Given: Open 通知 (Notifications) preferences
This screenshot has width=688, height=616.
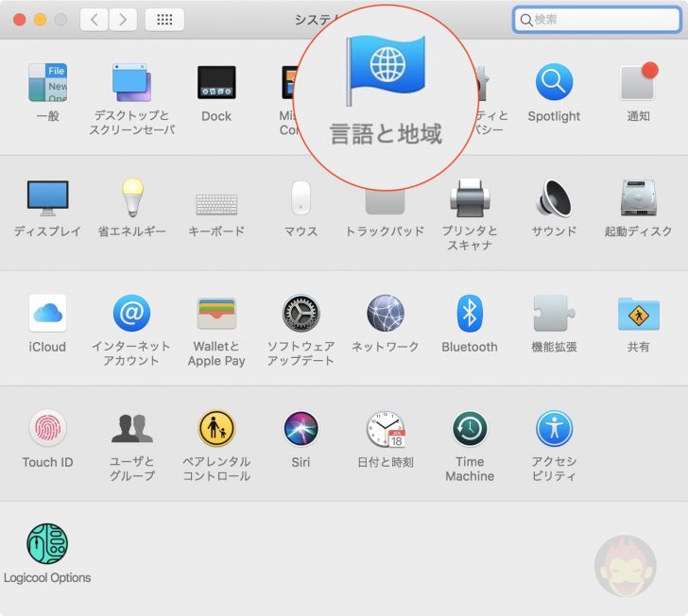Looking at the screenshot, I should point(639,82).
